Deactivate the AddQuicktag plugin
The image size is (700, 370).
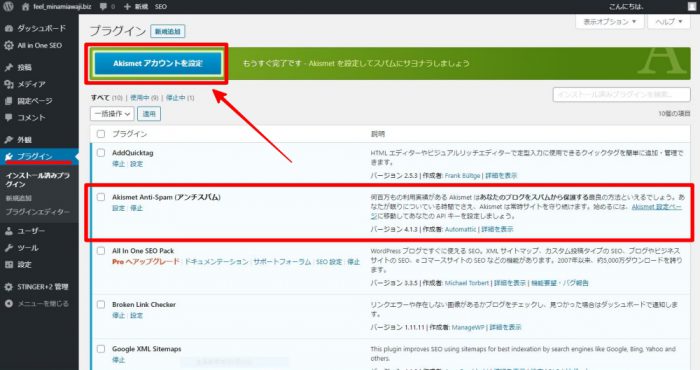point(118,164)
